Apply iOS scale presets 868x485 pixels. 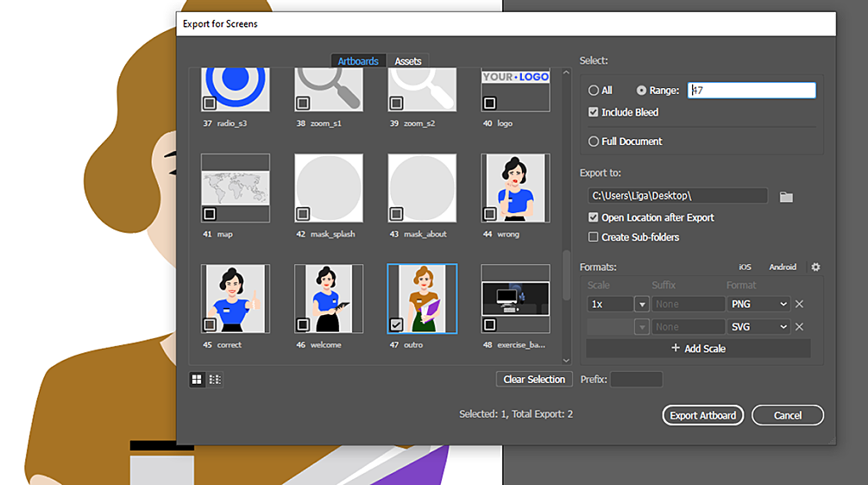(x=745, y=268)
